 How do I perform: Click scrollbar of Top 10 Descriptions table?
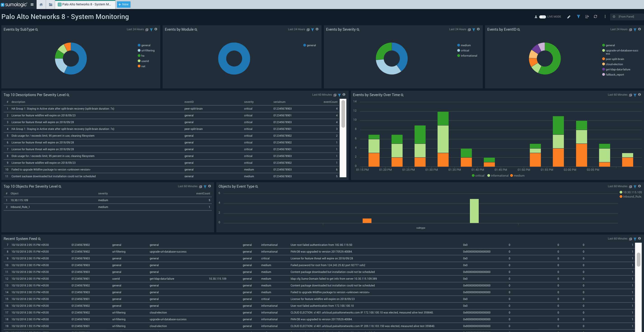tap(343, 114)
